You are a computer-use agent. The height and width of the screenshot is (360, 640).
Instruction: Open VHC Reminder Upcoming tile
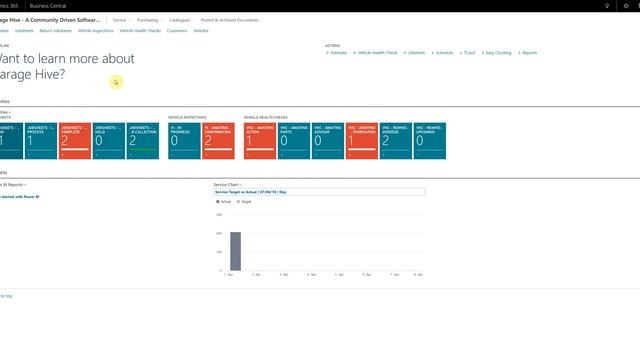tap(429, 141)
